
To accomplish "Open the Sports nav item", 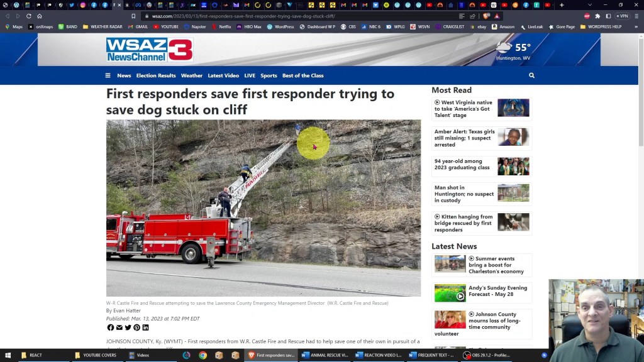I will (269, 75).
